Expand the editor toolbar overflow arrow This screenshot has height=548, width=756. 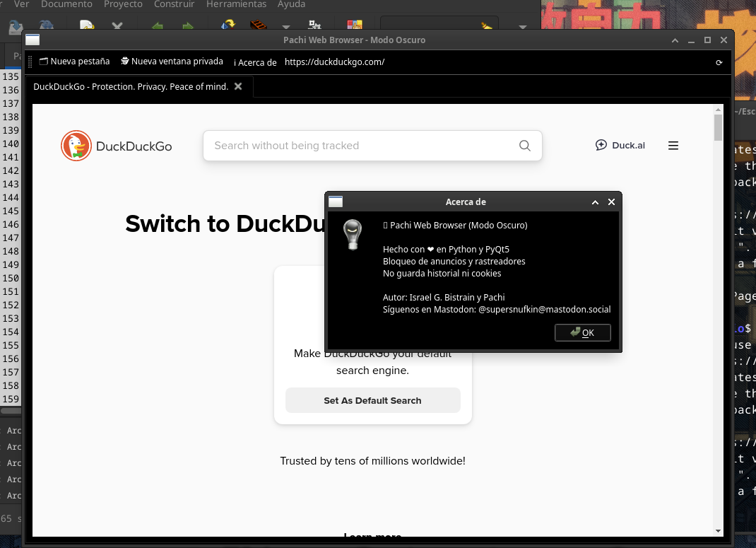(522, 27)
